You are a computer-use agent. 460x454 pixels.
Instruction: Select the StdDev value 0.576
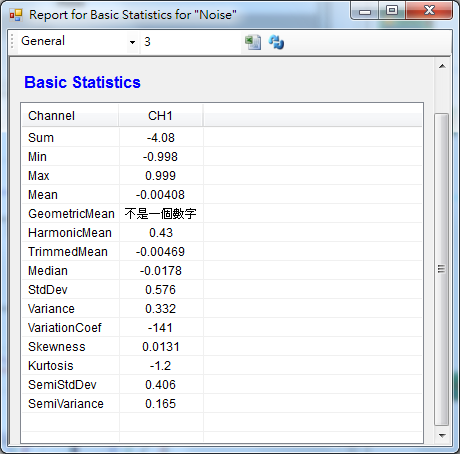(x=161, y=290)
